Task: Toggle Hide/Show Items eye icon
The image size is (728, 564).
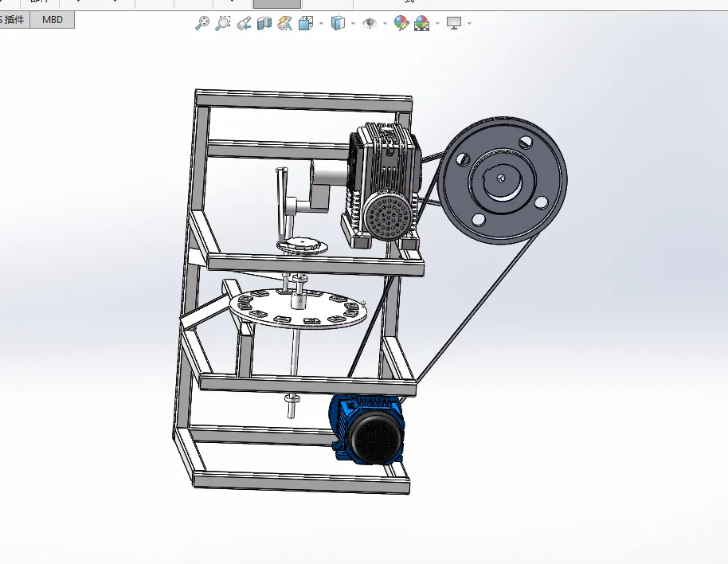Action: tap(370, 23)
